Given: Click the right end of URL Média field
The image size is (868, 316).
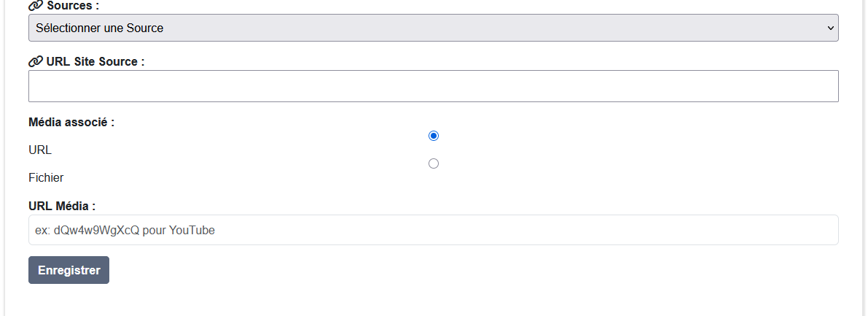Looking at the screenshot, I should (824, 230).
